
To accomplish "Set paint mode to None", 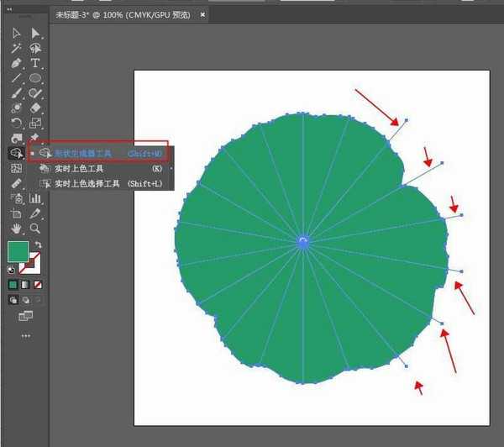I will 38,285.
